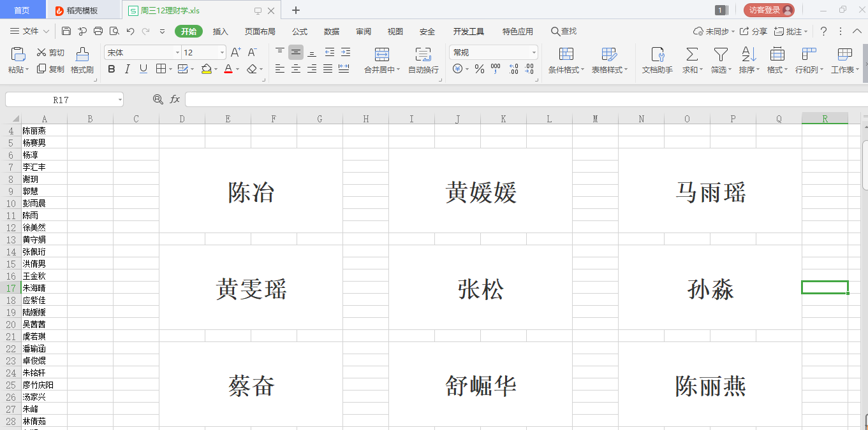Toggle Underline formatting
Screen dimensions: 868x430
(x=143, y=69)
